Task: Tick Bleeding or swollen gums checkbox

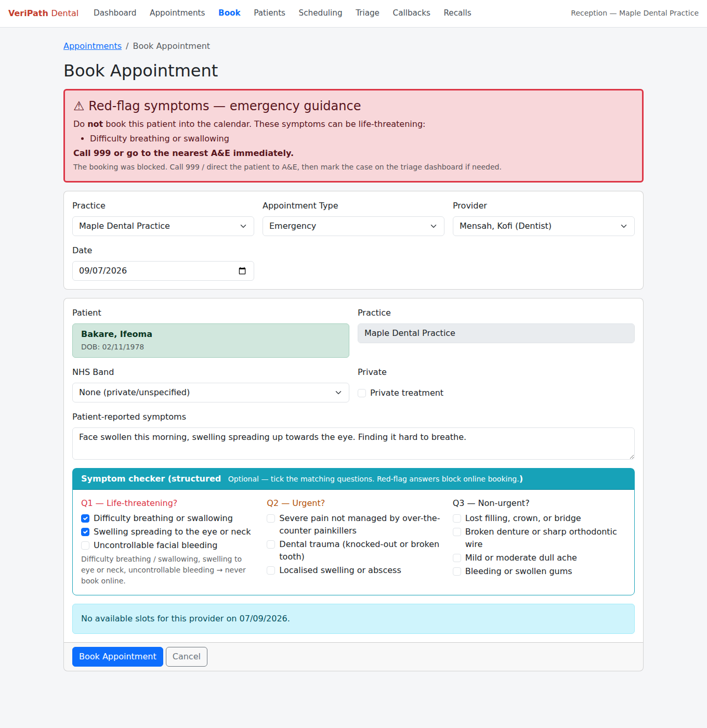Action: click(x=457, y=571)
